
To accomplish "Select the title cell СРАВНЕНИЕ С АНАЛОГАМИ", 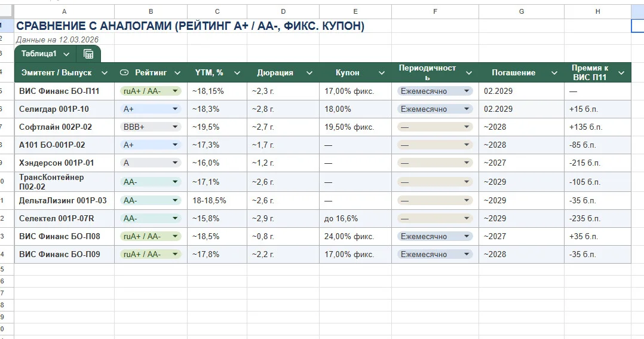I will [190, 26].
